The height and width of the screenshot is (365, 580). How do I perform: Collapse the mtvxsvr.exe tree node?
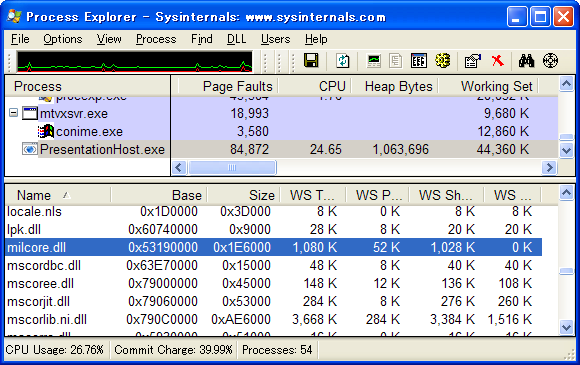click(13, 112)
